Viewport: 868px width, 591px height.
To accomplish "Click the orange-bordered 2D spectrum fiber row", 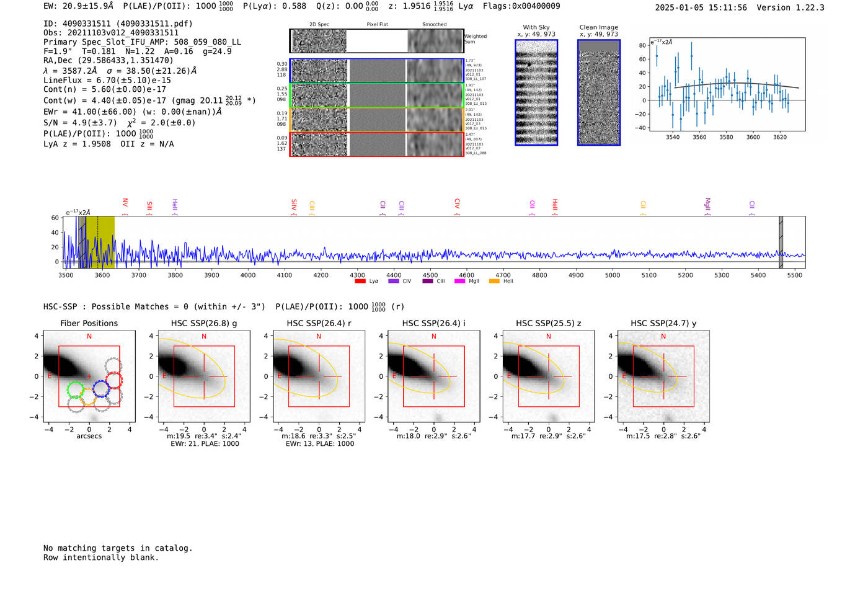I will click(x=377, y=119).
